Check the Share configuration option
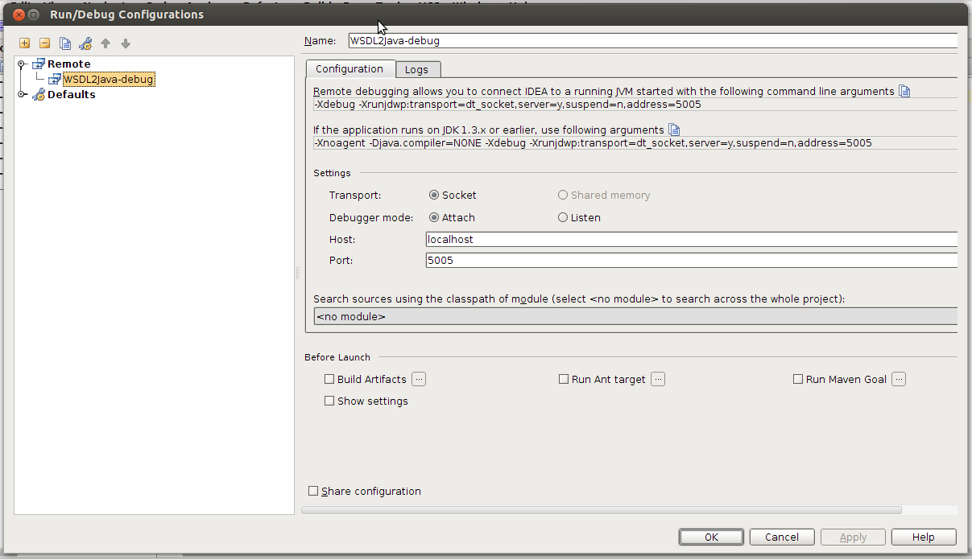 coord(313,491)
